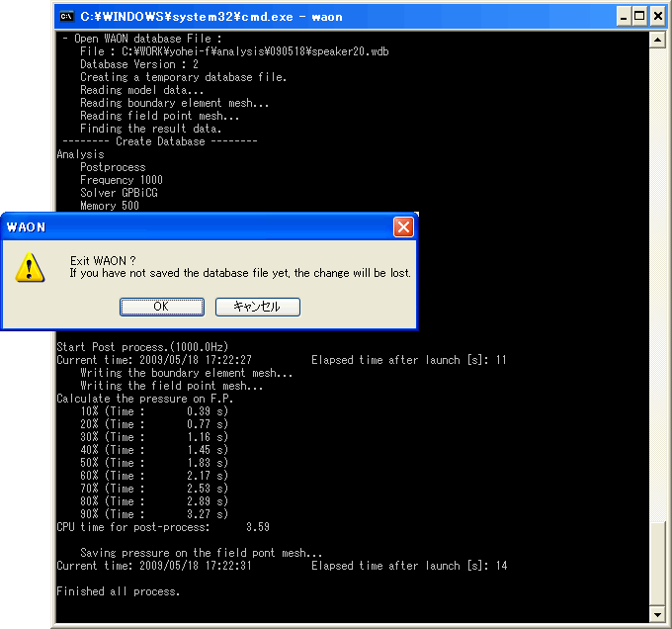
Task: Minimize the cmd.exe window
Action: tap(624, 16)
